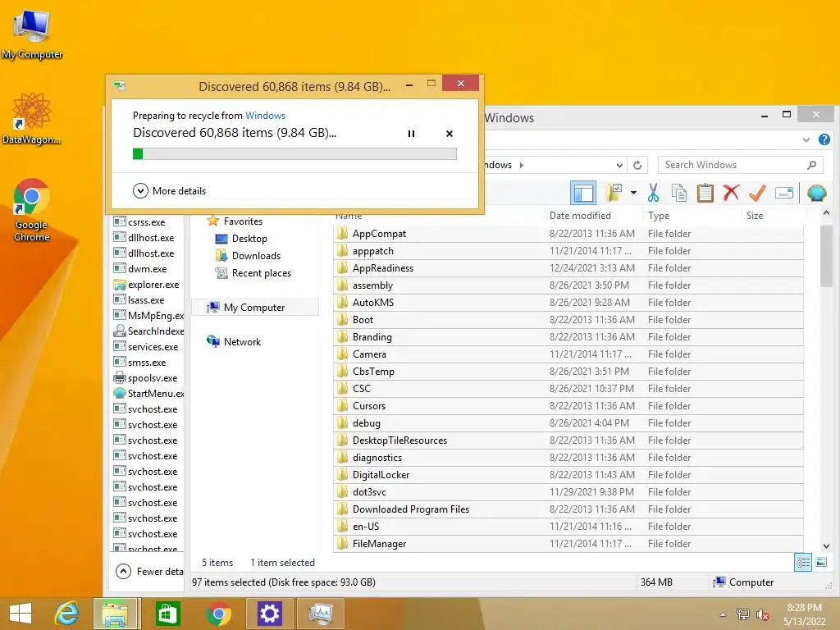Select explorer.exe in the process list
The image size is (840, 630).
click(146, 285)
